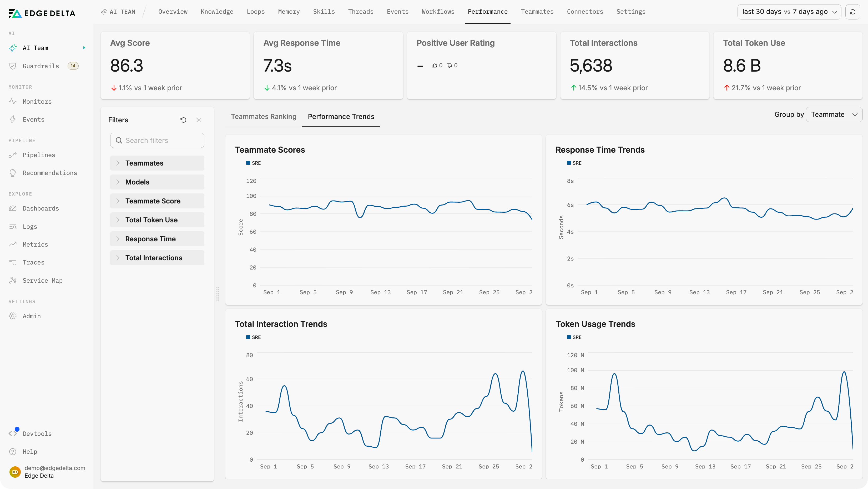This screenshot has width=868, height=489.
Task: Toggle SRE legend in Teammate Scores chart
Action: tap(253, 163)
